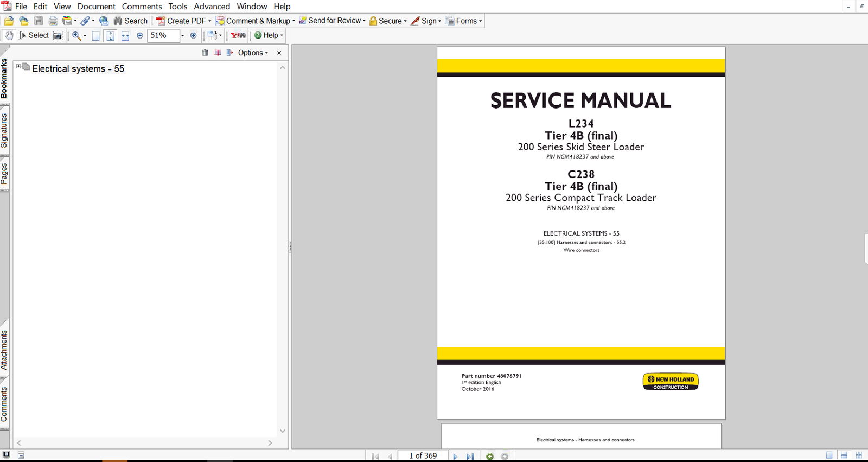The image size is (868, 462).
Task: Select the Hand tool
Action: (x=9, y=35)
